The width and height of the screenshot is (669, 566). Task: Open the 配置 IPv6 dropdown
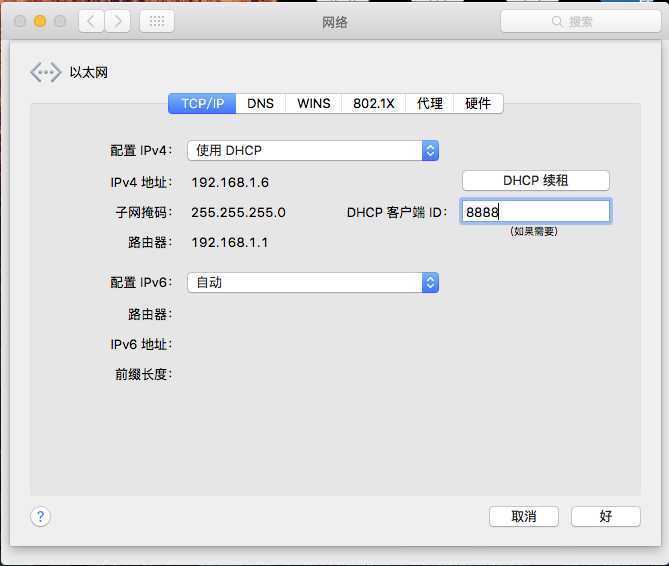coord(313,282)
